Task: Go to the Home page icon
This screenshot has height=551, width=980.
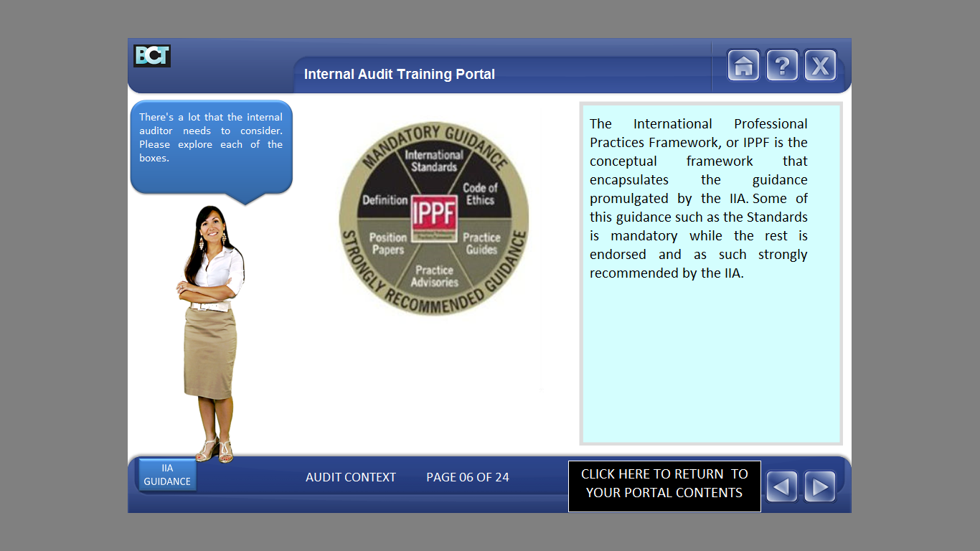Action: point(744,66)
